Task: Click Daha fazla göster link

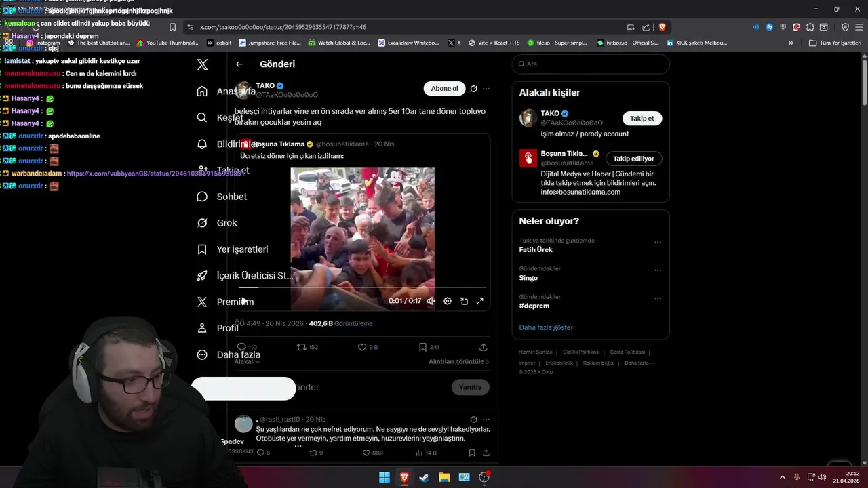Action: (x=546, y=327)
